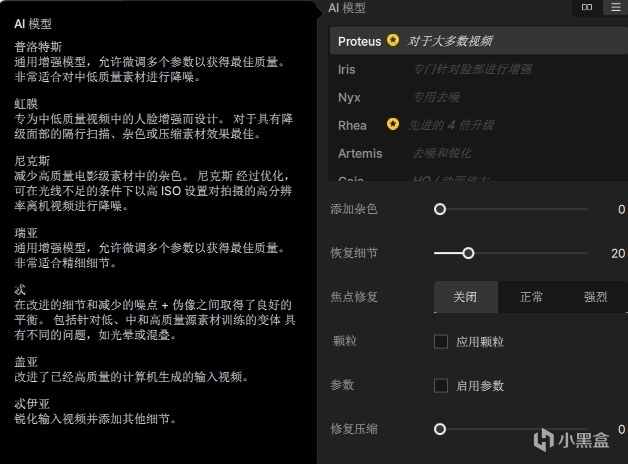Select the Proteus AI model

(x=479, y=41)
